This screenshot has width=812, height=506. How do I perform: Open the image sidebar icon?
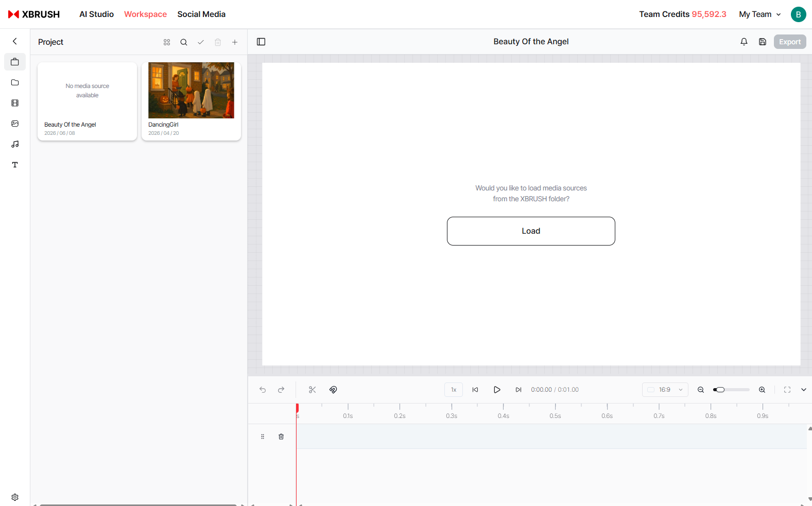click(15, 124)
